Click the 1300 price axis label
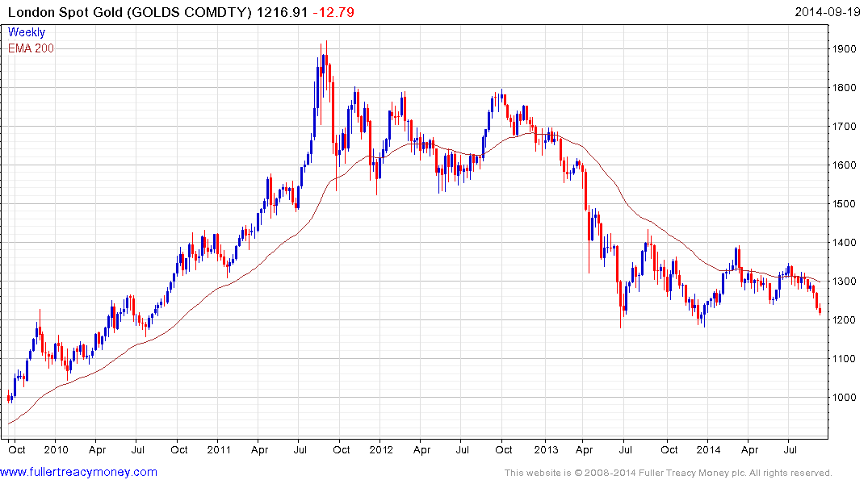868x484 pixels. pyautogui.click(x=845, y=281)
